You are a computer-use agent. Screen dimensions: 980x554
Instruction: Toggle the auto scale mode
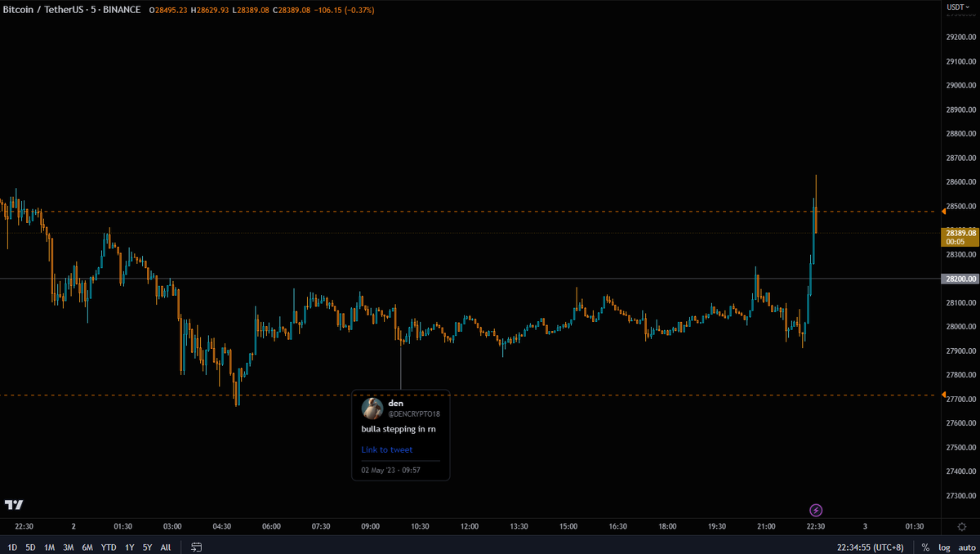pyautogui.click(x=966, y=547)
